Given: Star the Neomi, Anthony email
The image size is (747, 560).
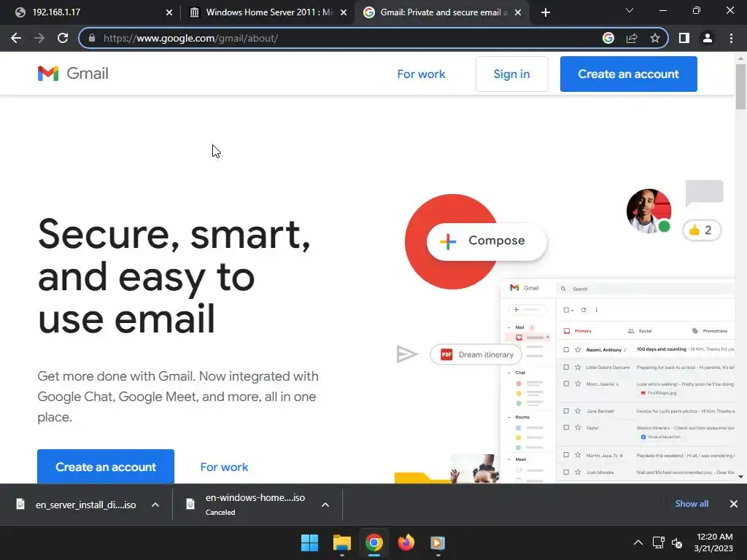Looking at the screenshot, I should 578,349.
